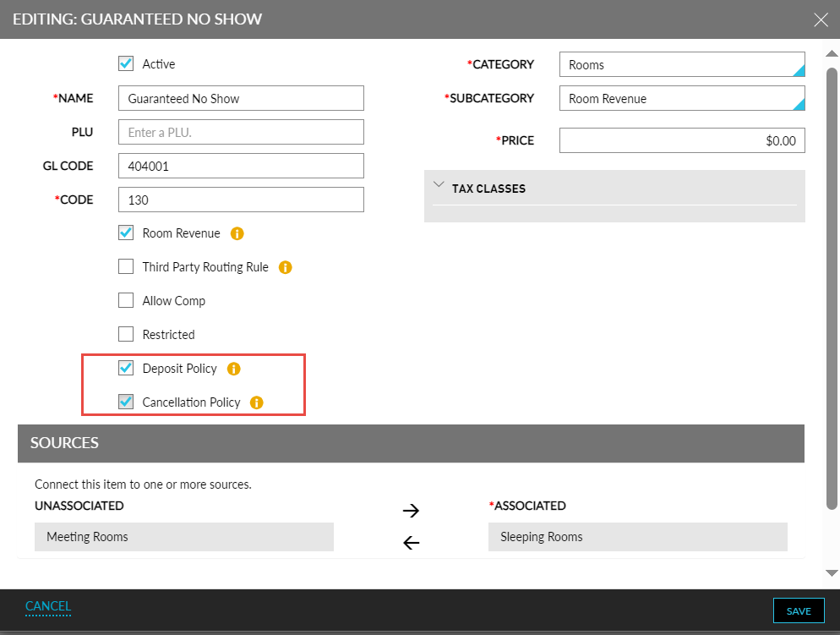Click right arrow to associate source

point(411,511)
